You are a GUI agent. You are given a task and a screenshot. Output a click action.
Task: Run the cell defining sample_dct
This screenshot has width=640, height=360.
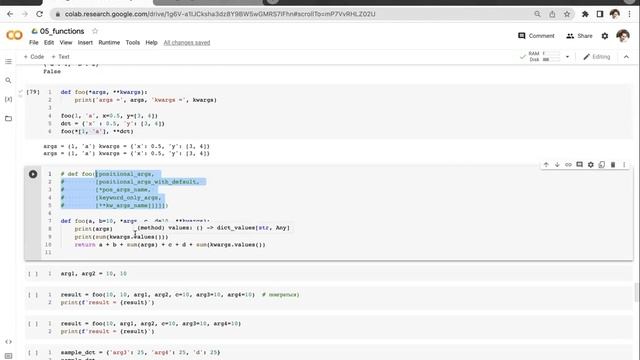coord(33,352)
